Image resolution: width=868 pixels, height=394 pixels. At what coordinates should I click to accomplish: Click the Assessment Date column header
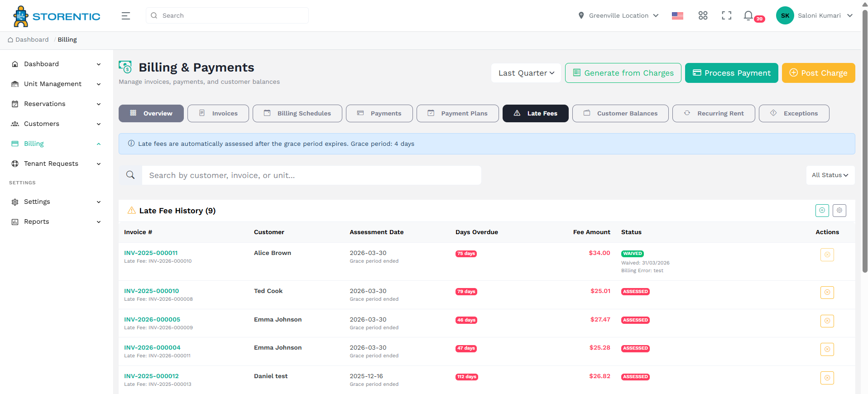click(x=377, y=232)
